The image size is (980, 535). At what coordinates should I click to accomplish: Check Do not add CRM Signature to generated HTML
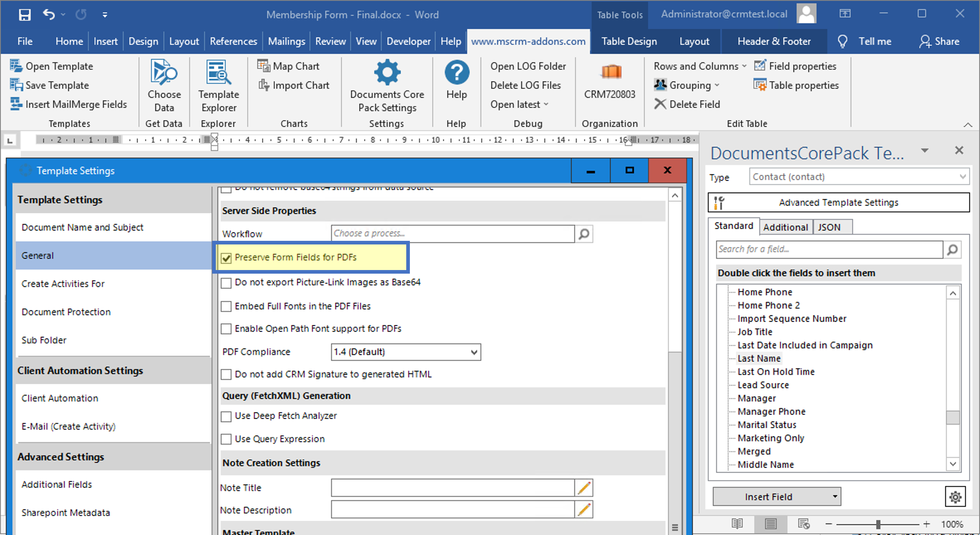(x=226, y=375)
